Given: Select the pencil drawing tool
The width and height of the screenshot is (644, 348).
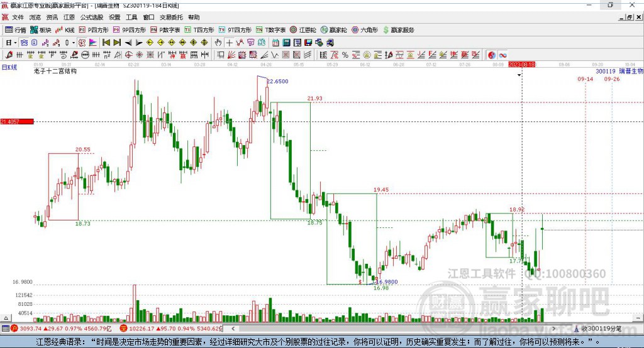Looking at the screenshot, I should (x=9, y=55).
